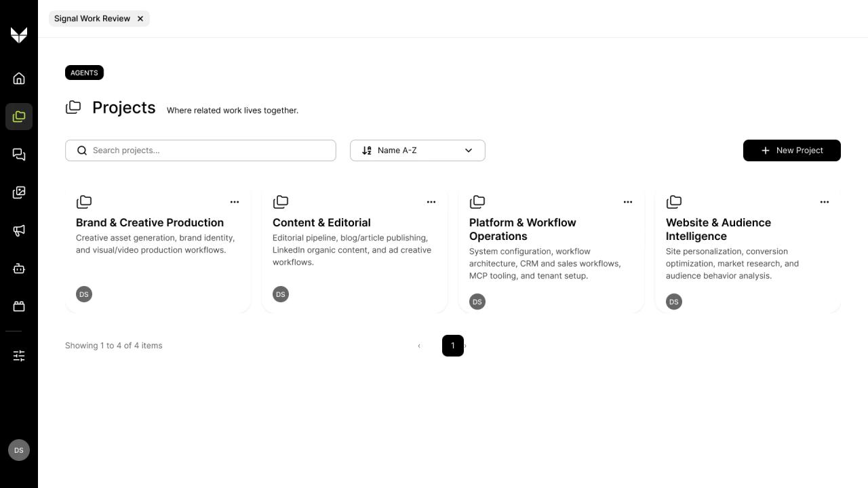Screen dimensions: 868x488
Task: Open the robot agents sidebar icon
Action: 19,268
